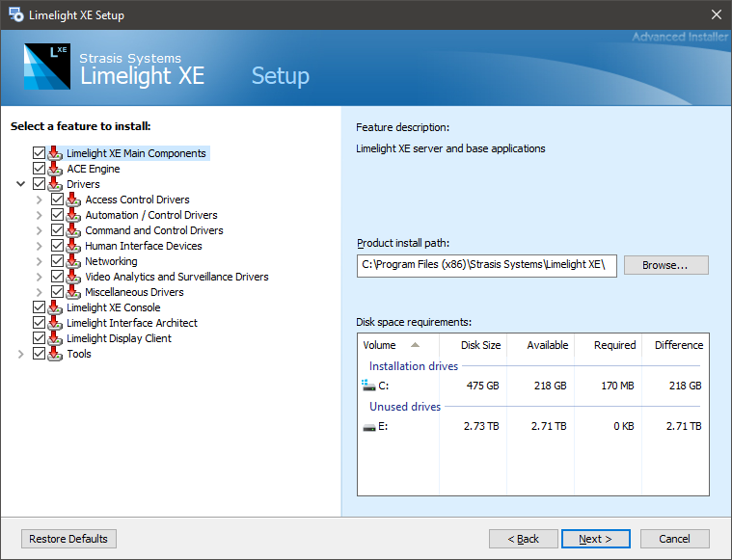Expand Video Analytics and Surveillance Drivers node
Viewport: 732px width, 560px height.
pyautogui.click(x=40, y=277)
